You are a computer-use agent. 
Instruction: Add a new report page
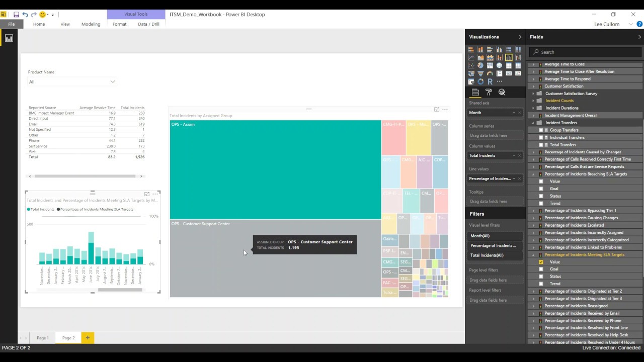[x=87, y=338]
